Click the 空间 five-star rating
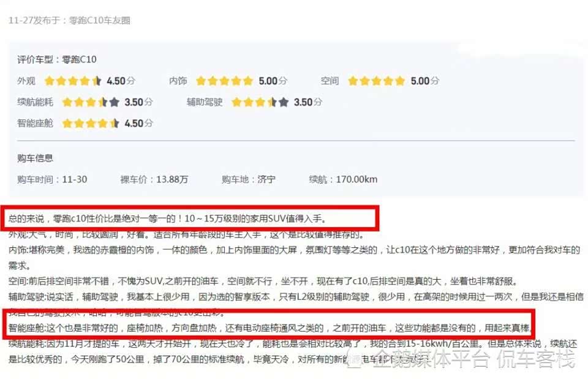Image resolution: width=588 pixels, height=379 pixels. 377,81
